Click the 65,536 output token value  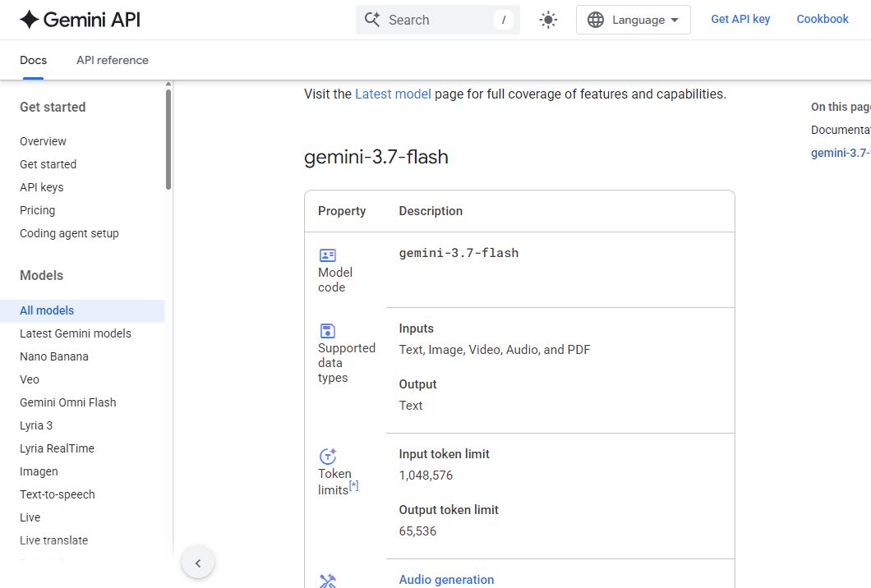[x=417, y=531]
